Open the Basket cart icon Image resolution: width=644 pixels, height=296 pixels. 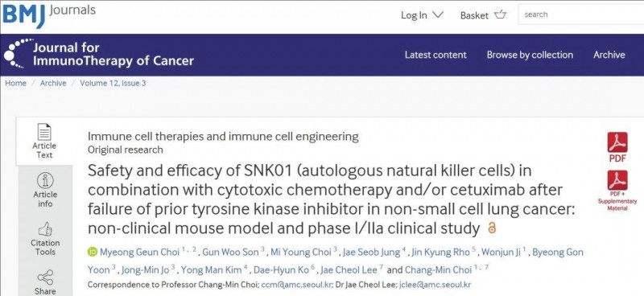(500, 15)
